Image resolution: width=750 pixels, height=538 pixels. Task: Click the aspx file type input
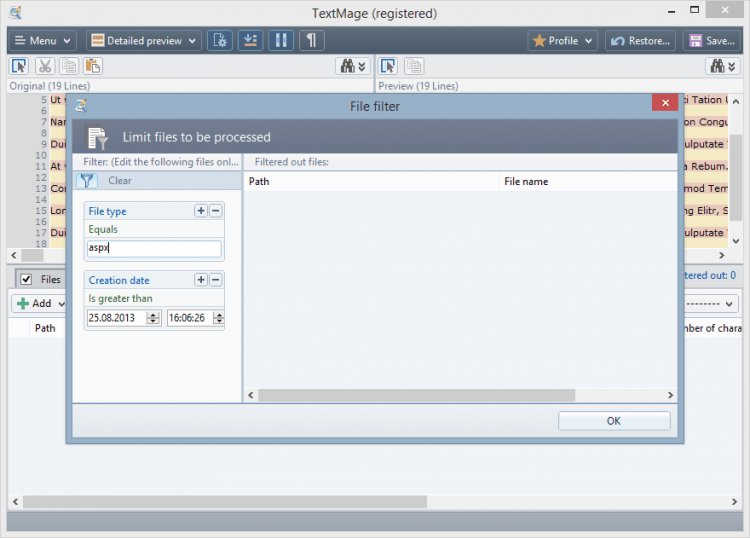click(154, 248)
